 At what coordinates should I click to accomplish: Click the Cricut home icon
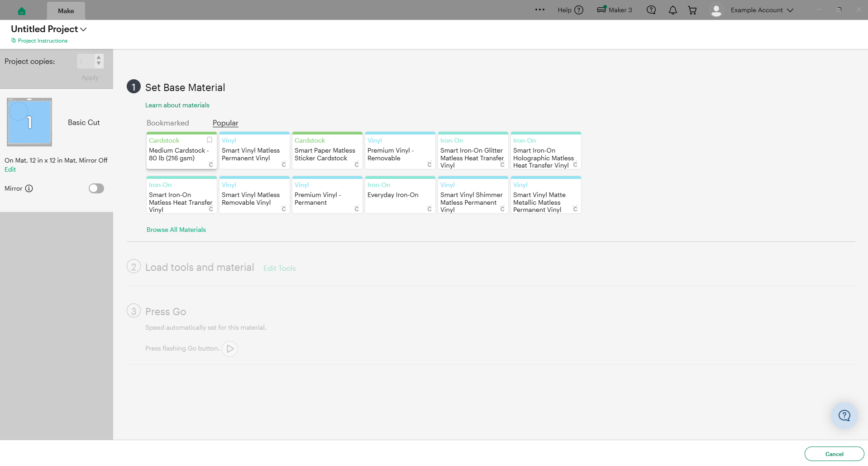tap(22, 11)
